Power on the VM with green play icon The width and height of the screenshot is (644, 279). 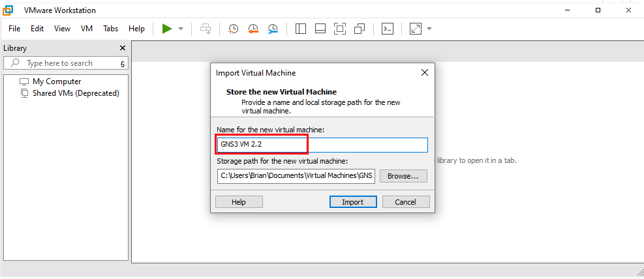pyautogui.click(x=167, y=29)
